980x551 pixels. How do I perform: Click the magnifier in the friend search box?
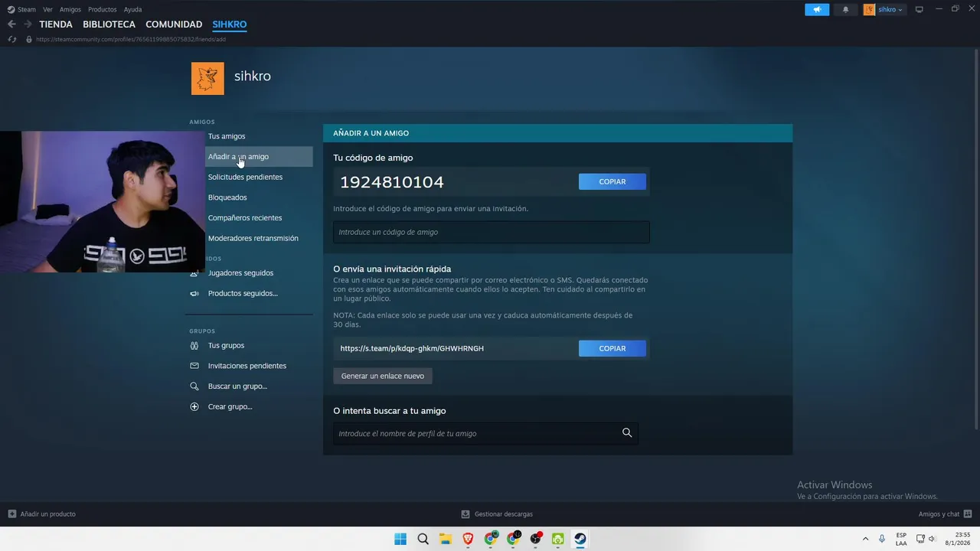pos(627,433)
